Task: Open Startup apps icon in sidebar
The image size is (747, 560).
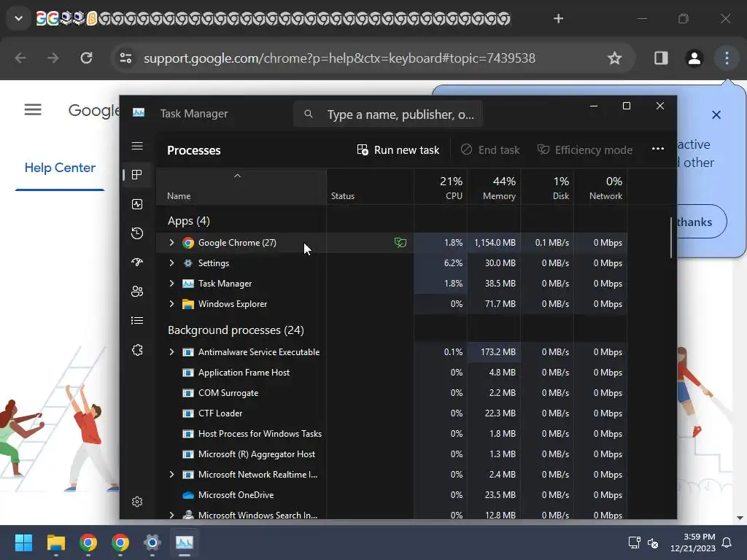Action: (137, 262)
